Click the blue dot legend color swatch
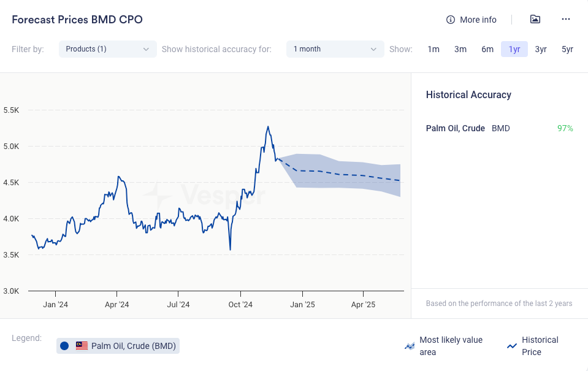The width and height of the screenshot is (588, 371). tap(64, 346)
